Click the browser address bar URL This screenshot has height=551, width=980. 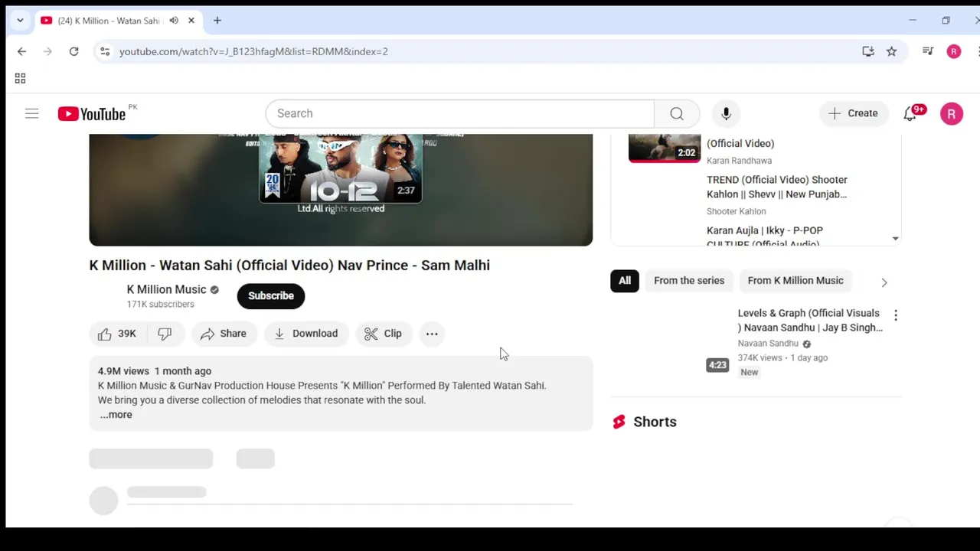pyautogui.click(x=253, y=51)
